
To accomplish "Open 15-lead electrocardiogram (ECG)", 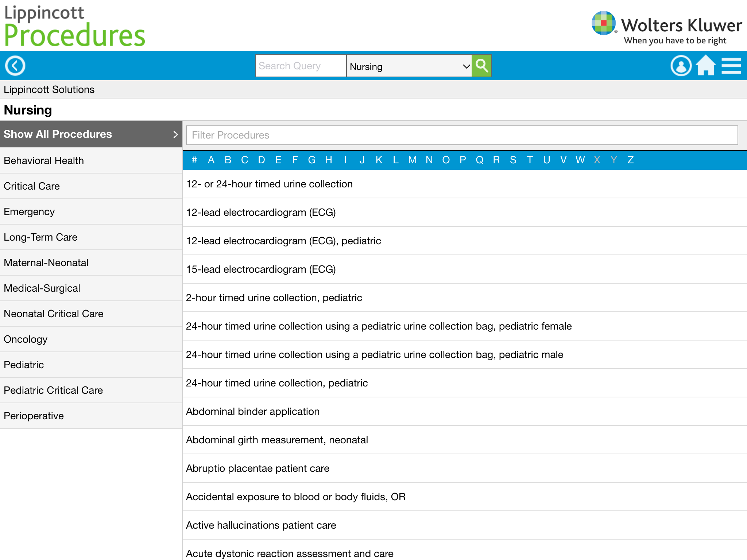I will [465, 269].
